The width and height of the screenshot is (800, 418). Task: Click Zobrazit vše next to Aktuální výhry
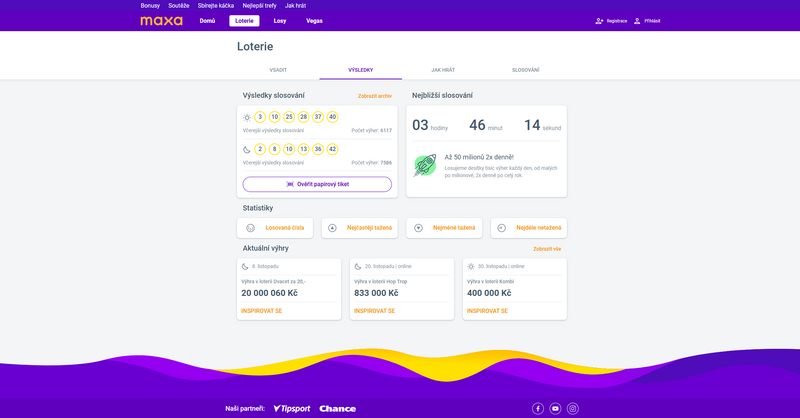click(x=547, y=248)
